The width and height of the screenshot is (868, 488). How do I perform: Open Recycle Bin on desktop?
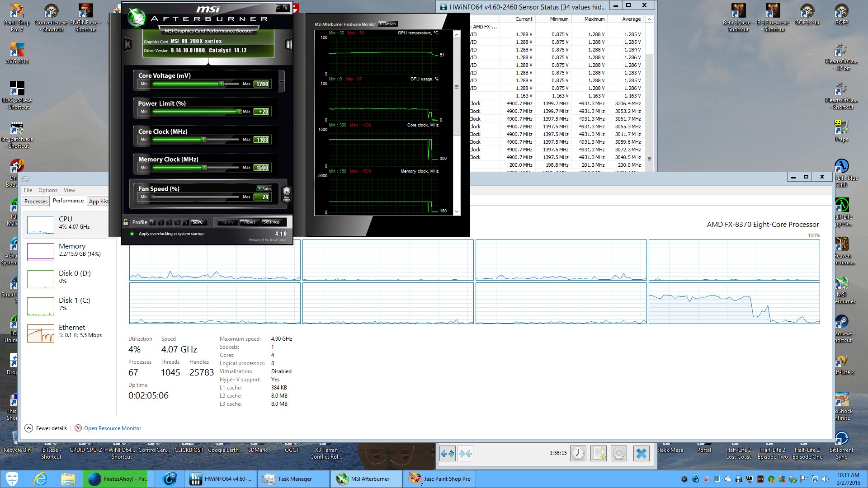[17, 444]
